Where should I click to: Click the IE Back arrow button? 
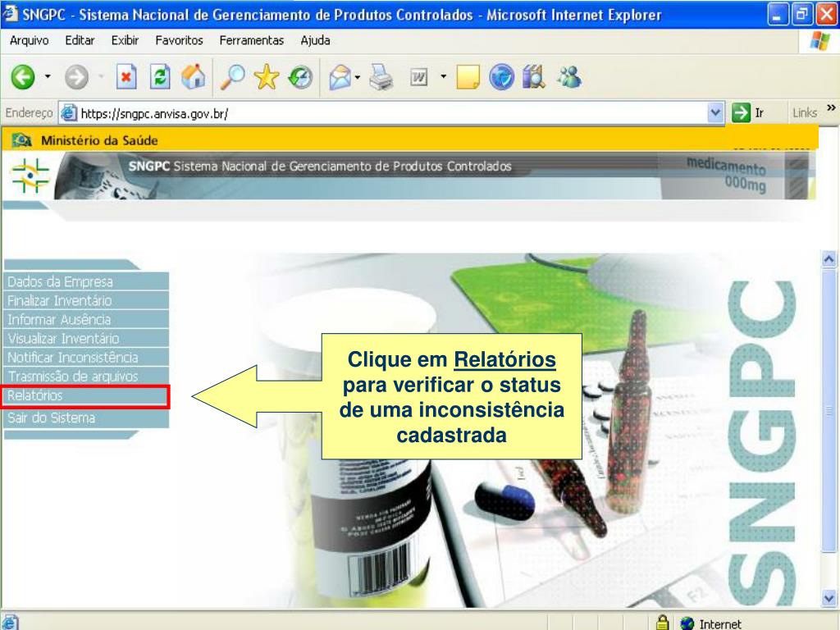point(23,77)
